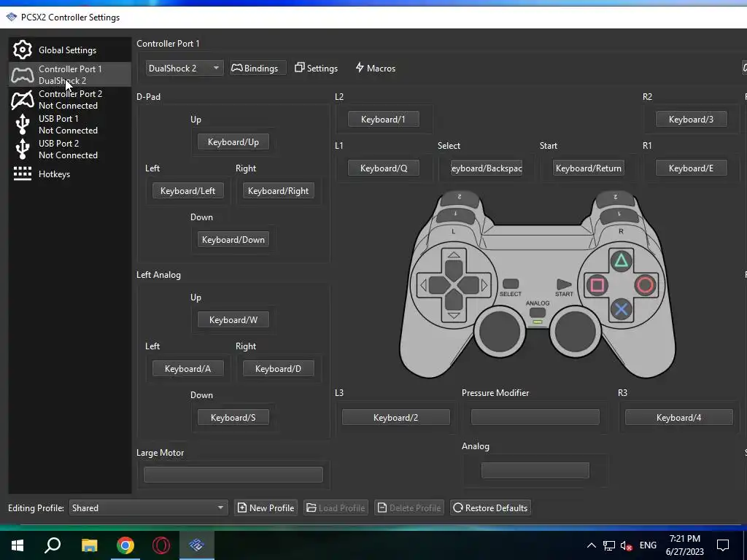Viewport: 747px width, 560px height.
Task: Rebind Left Analog Up Keyboard/W
Action: coord(233,320)
